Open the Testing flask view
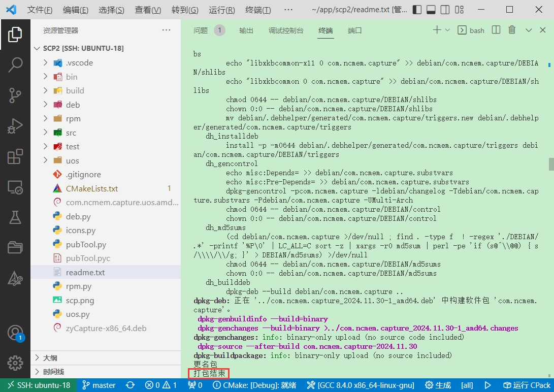Viewport: 554px width, 392px height. (15, 217)
